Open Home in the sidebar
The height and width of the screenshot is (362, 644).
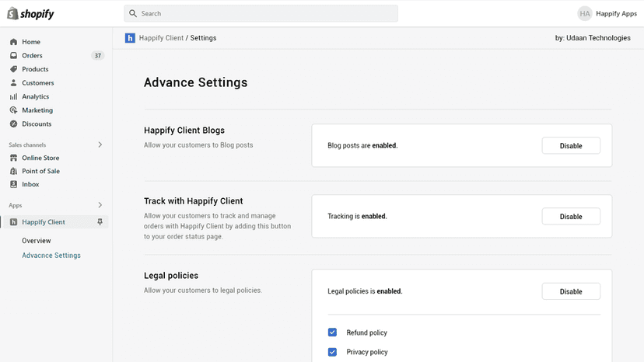[31, 42]
